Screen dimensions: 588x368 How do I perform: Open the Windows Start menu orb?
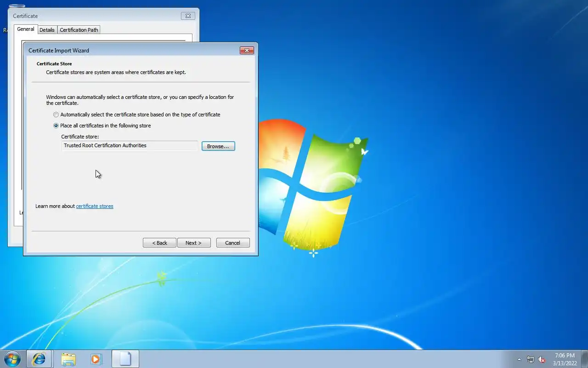pos(12,359)
